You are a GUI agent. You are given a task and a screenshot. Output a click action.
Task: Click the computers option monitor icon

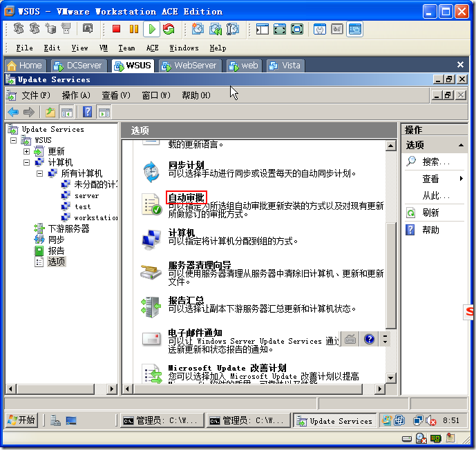[151, 239]
